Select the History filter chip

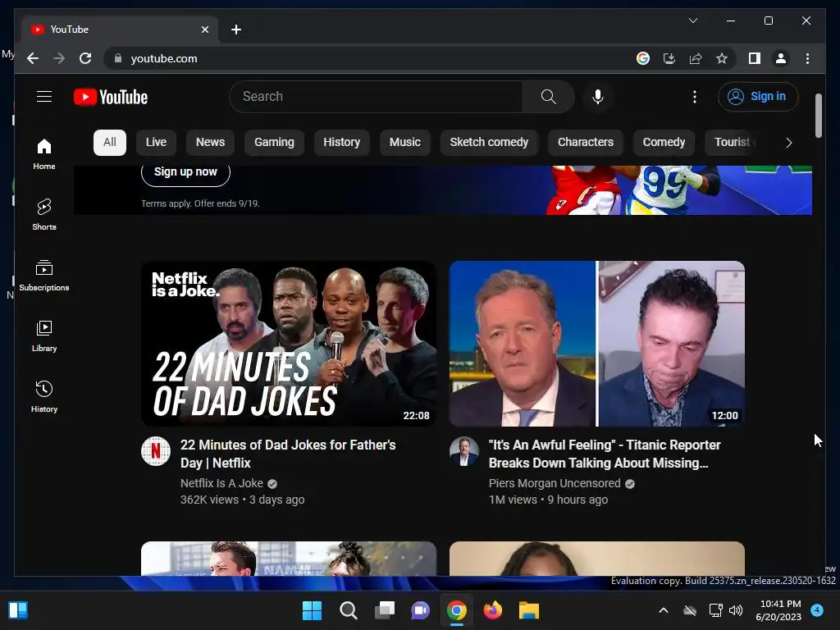(342, 143)
